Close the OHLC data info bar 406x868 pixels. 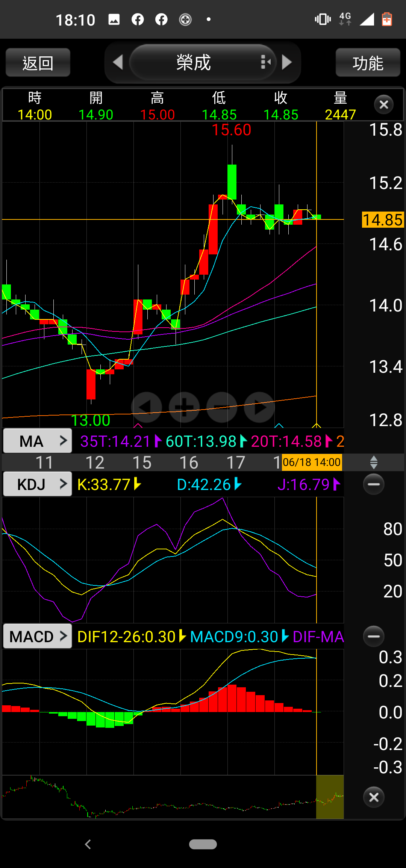coord(384,104)
